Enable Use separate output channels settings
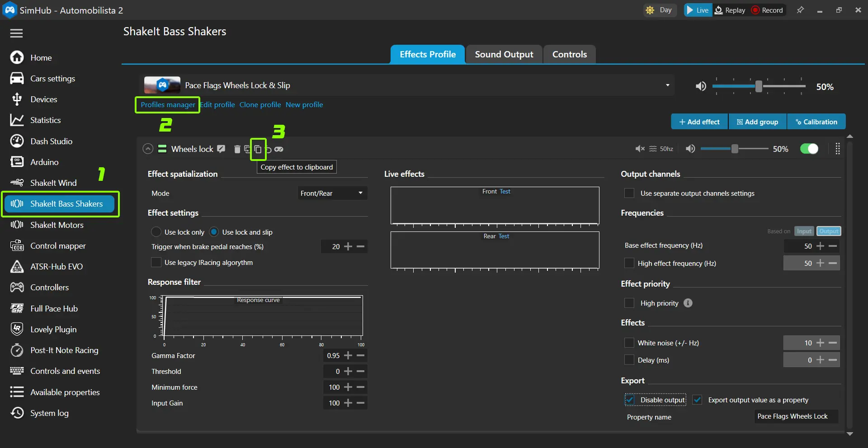868x448 pixels. tap(629, 193)
